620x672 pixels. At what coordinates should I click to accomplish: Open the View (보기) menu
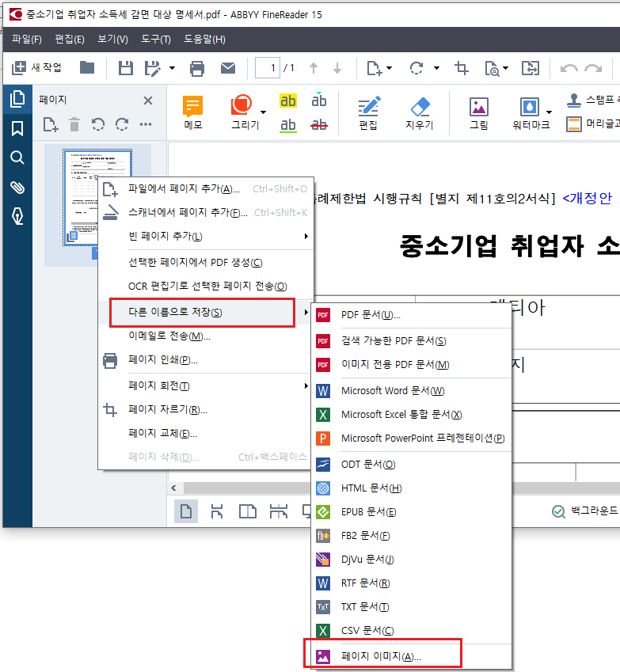[112, 40]
